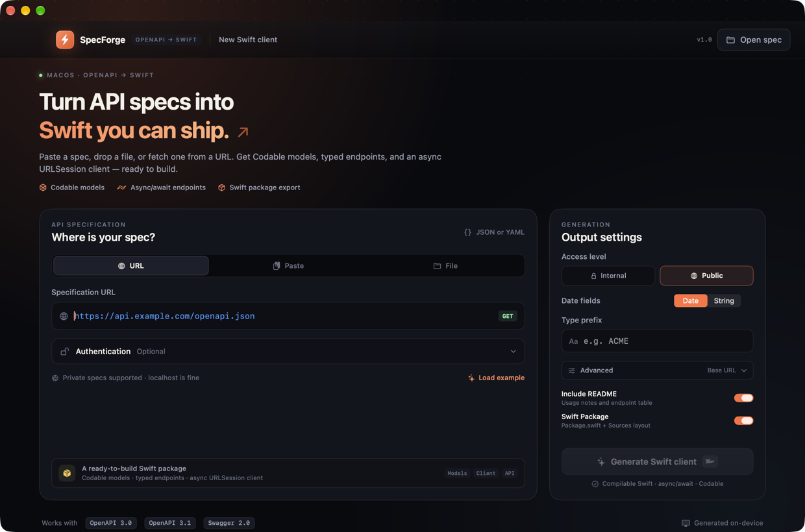Click the SpecForge brand name
This screenshot has width=805, height=532.
pyautogui.click(x=103, y=40)
